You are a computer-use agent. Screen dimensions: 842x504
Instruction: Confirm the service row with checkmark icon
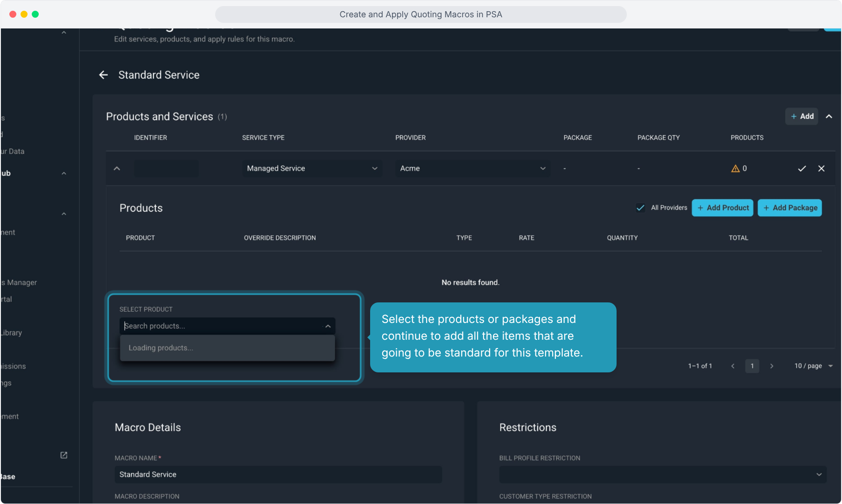[802, 168]
